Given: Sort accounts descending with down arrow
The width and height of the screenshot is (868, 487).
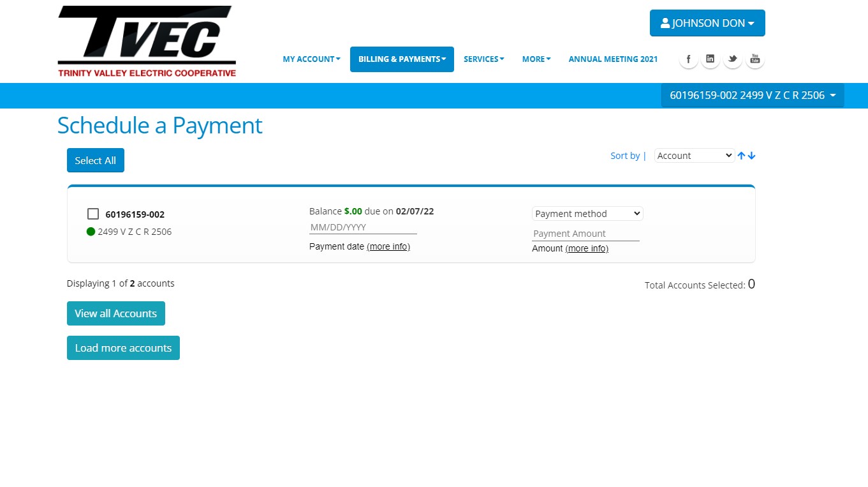Looking at the screenshot, I should click(x=751, y=156).
